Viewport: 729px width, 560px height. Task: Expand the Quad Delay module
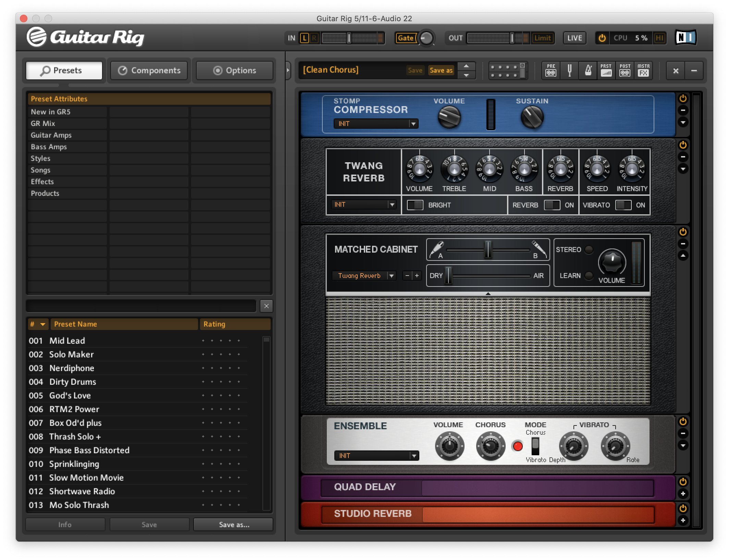point(683,494)
